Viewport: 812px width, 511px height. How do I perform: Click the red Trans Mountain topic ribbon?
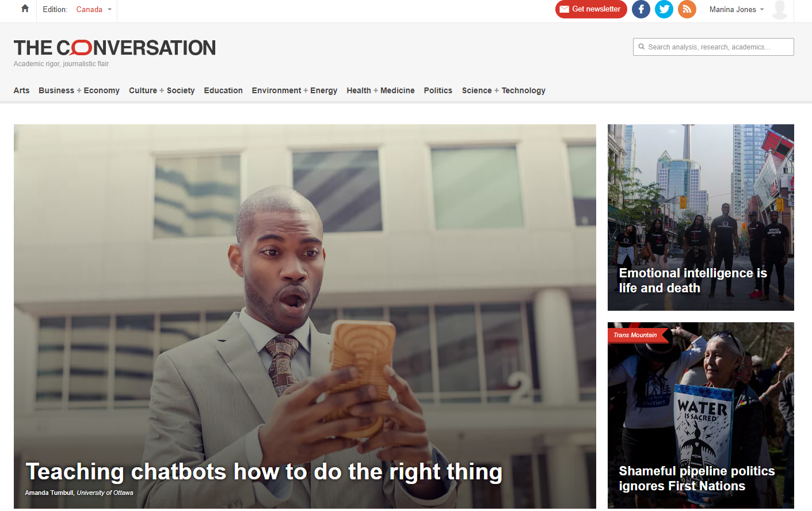coord(635,334)
